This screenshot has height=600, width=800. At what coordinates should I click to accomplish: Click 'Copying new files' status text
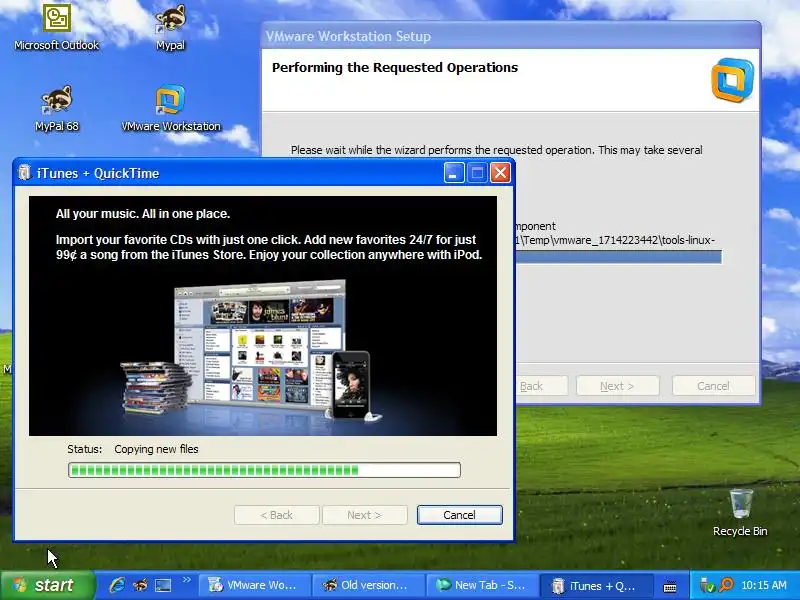[156, 449]
